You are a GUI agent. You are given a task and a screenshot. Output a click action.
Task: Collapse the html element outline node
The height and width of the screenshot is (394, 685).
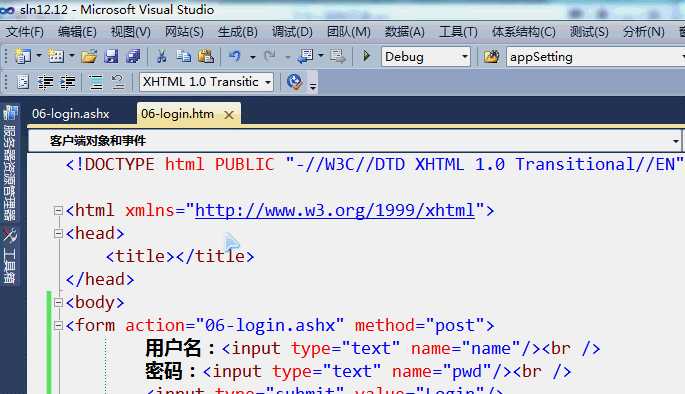coord(58,211)
